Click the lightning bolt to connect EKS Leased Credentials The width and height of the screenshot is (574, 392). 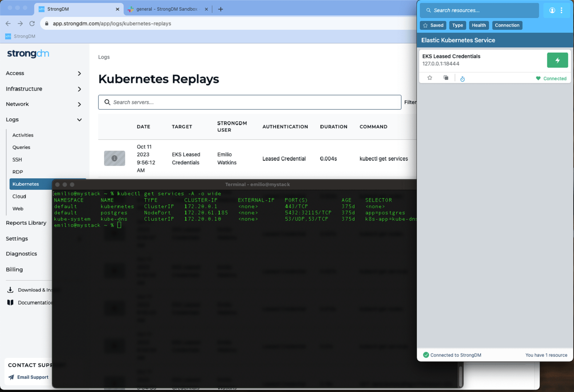pos(557,60)
